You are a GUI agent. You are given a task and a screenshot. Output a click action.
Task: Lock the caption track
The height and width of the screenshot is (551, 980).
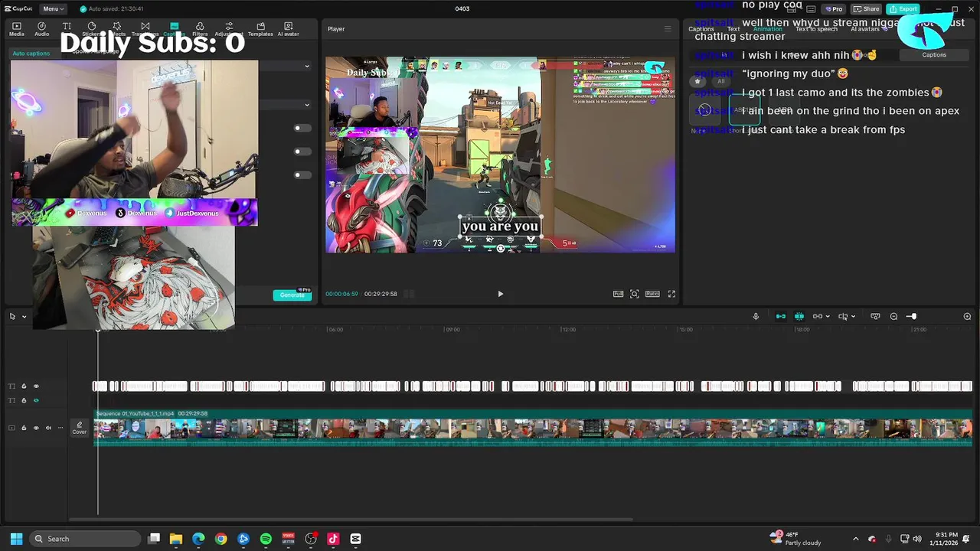click(23, 386)
